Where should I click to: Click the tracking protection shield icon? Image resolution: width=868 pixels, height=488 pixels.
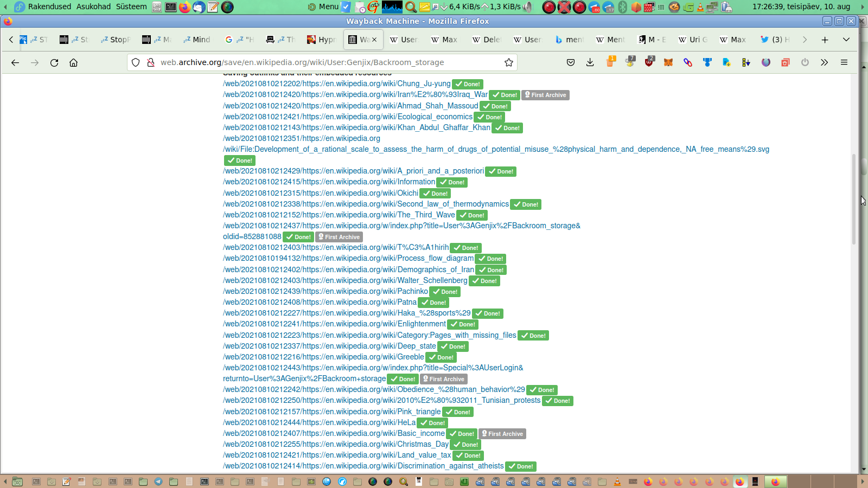[x=136, y=62]
